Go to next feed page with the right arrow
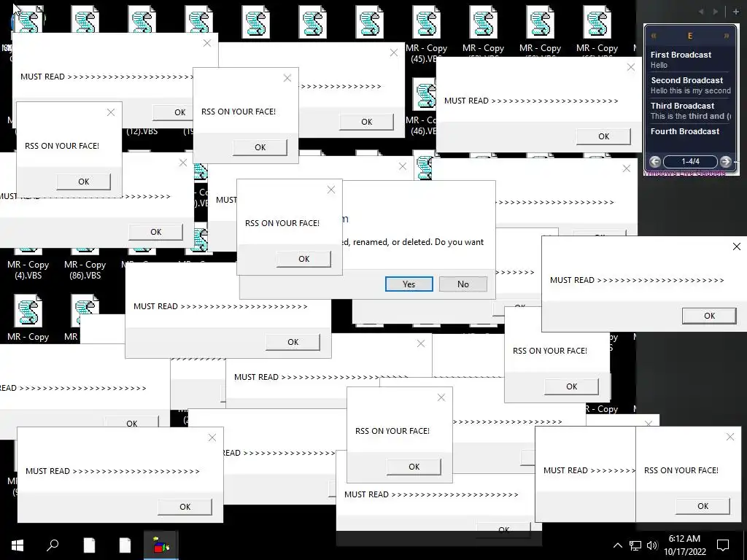 tap(725, 161)
